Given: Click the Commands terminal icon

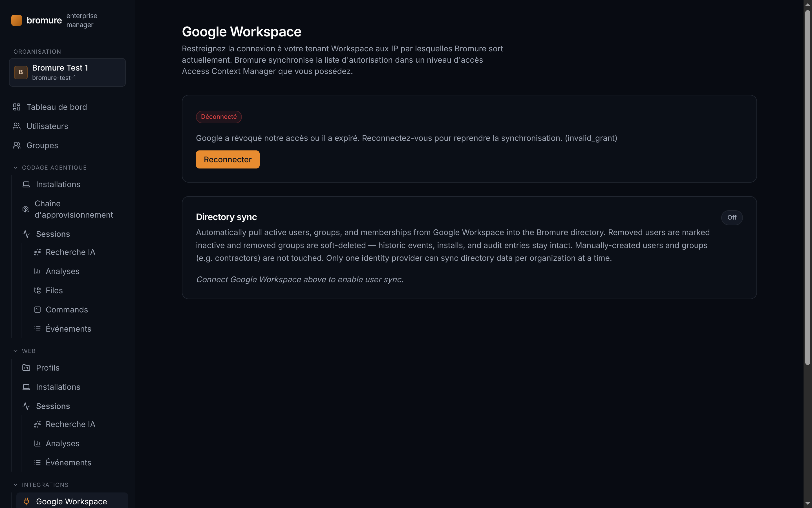Looking at the screenshot, I should (x=37, y=309).
